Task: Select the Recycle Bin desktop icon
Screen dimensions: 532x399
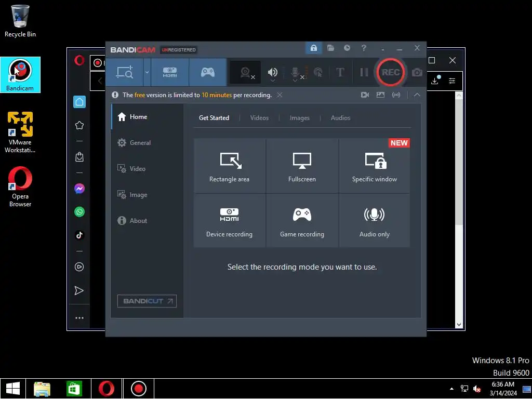Action: (x=20, y=21)
